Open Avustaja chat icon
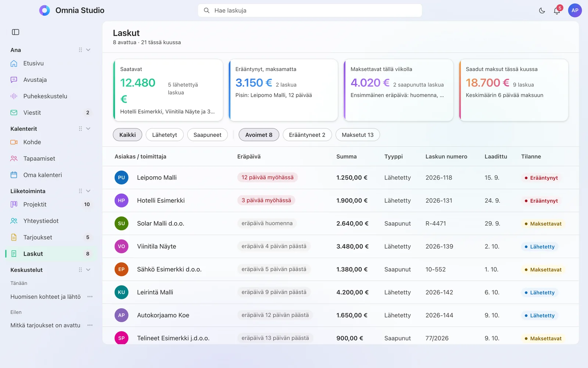The width and height of the screenshot is (588, 368). (x=14, y=80)
